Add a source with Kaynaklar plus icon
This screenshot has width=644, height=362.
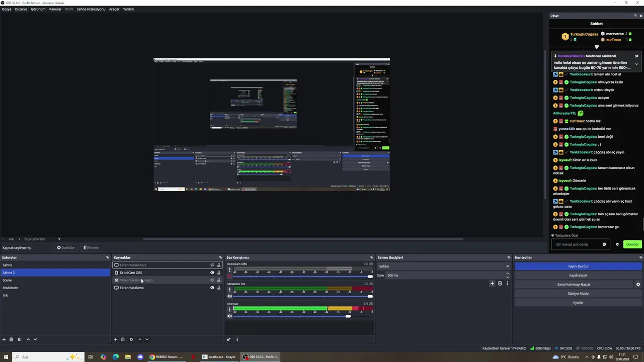pos(116,339)
